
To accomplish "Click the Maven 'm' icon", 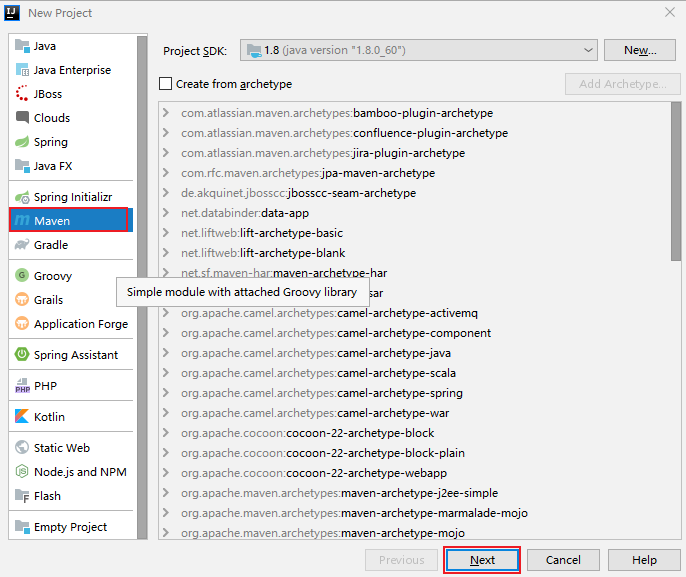I will tap(22, 220).
